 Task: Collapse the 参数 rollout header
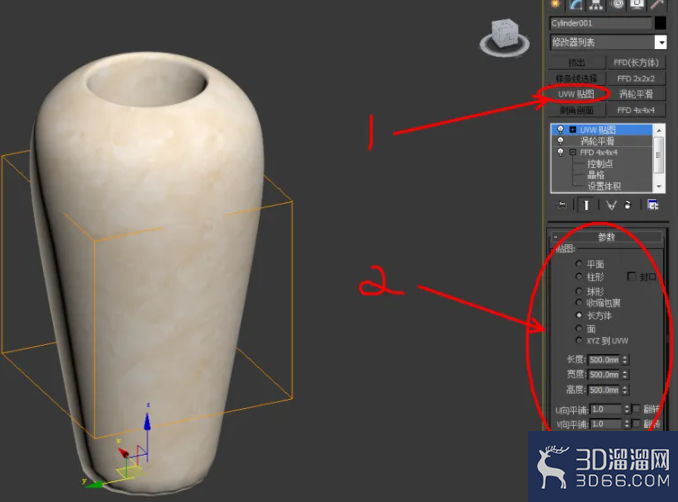606,237
